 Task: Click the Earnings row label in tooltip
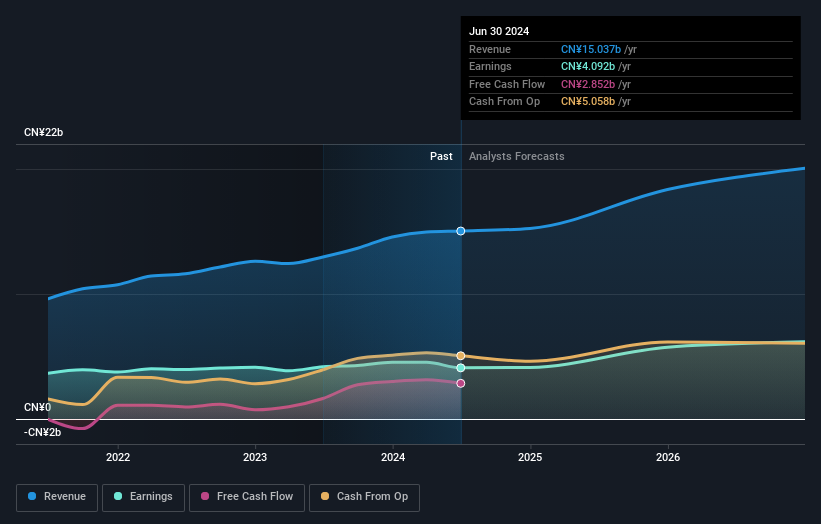click(x=490, y=66)
